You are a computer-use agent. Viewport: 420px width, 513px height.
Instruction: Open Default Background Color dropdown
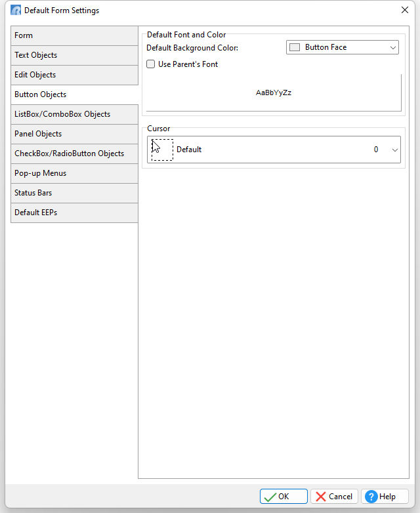pyautogui.click(x=343, y=47)
